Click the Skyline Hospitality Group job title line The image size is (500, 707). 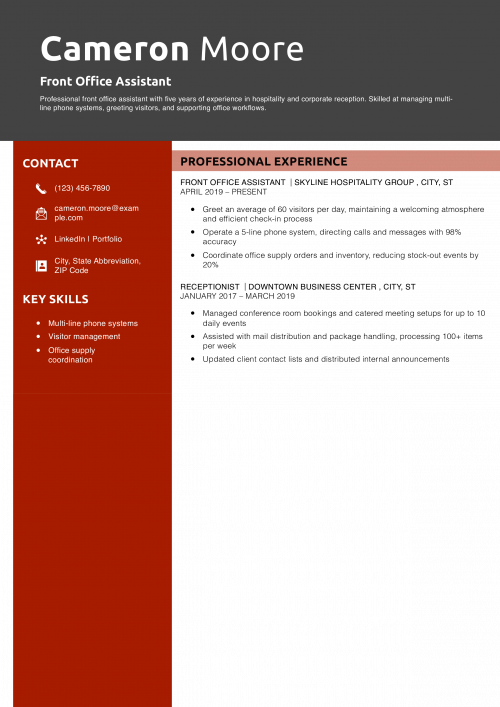[317, 182]
